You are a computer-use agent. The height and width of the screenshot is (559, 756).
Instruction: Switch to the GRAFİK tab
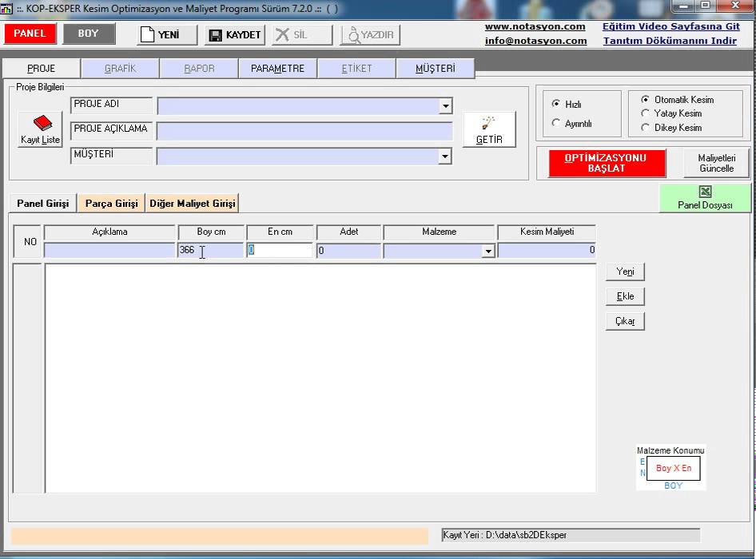click(x=120, y=69)
